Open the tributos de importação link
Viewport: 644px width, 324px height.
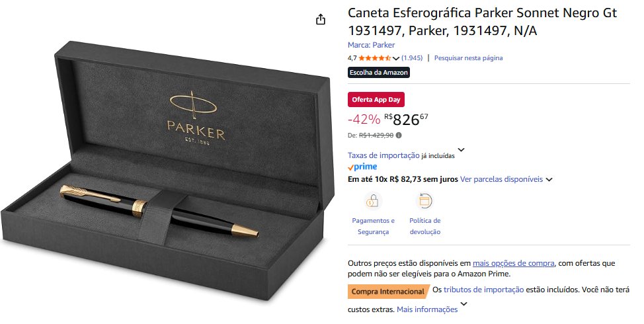click(483, 290)
